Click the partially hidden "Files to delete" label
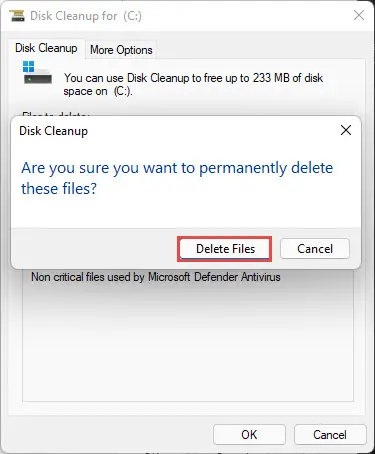375x454 pixels. (55, 114)
